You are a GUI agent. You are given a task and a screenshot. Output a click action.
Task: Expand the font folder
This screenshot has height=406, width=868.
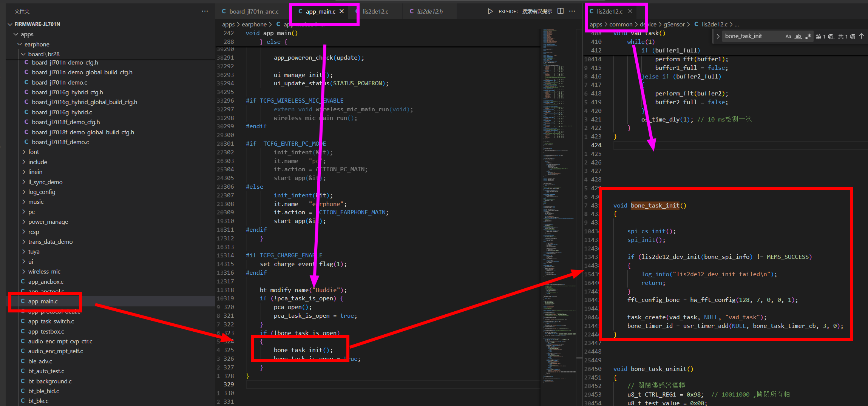(x=33, y=152)
